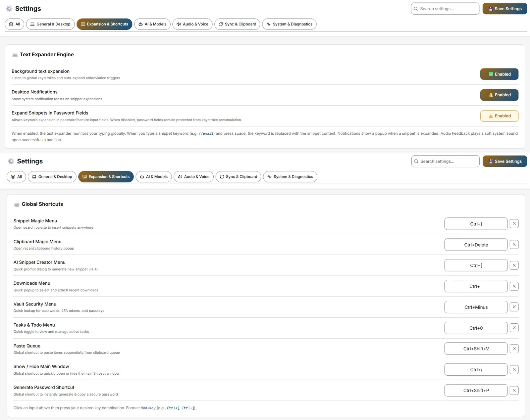Clear the Snippet Magic Menu shortcut

click(x=514, y=224)
